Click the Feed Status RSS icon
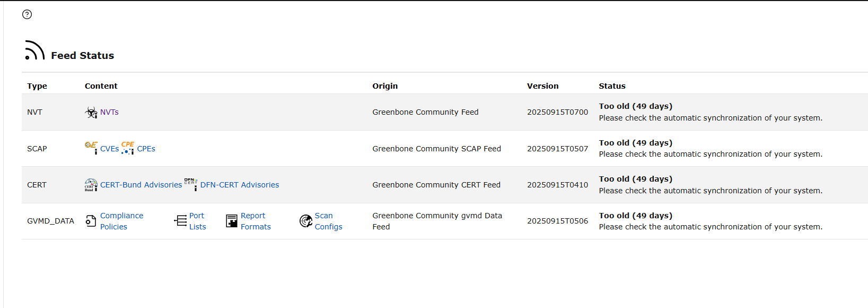 [34, 50]
